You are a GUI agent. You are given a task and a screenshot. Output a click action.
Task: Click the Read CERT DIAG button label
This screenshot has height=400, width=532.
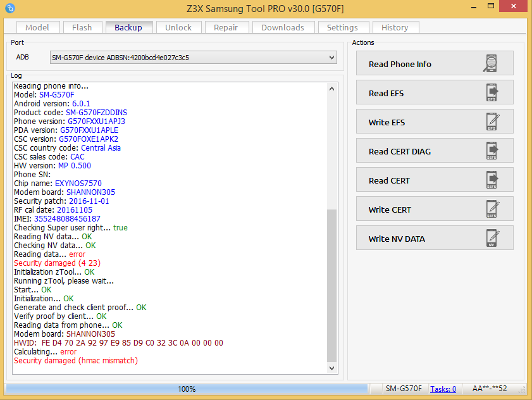tap(400, 151)
